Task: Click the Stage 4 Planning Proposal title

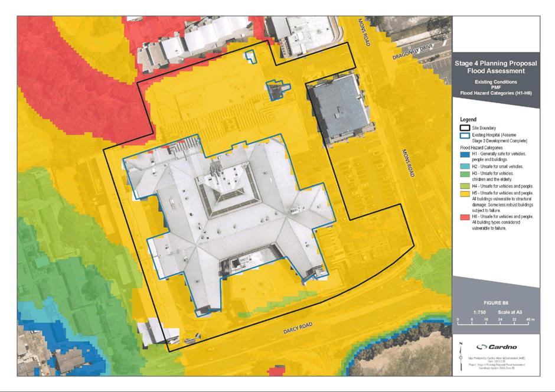Action: pyautogui.click(x=497, y=63)
